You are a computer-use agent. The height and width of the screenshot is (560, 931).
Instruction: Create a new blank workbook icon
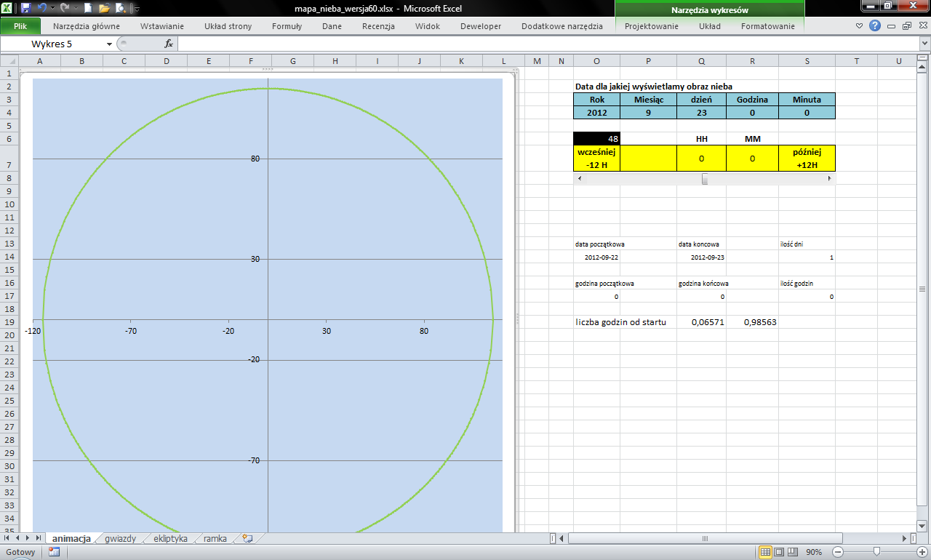[88, 9]
